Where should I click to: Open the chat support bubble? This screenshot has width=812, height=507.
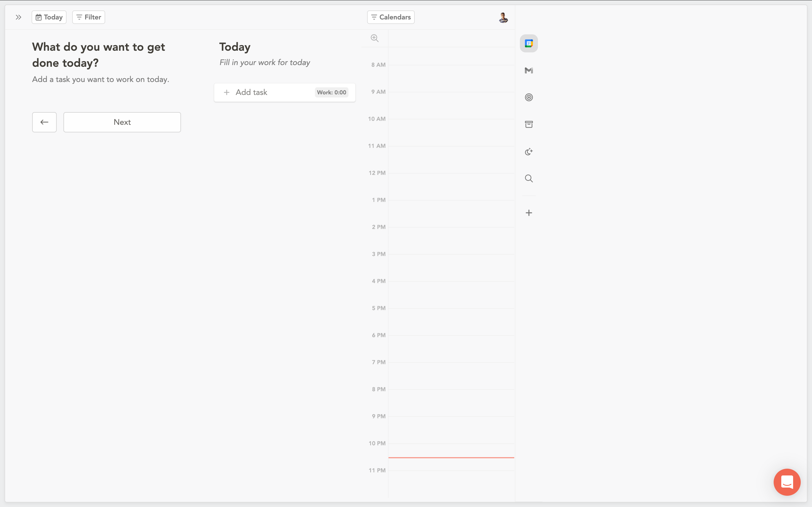(x=787, y=482)
